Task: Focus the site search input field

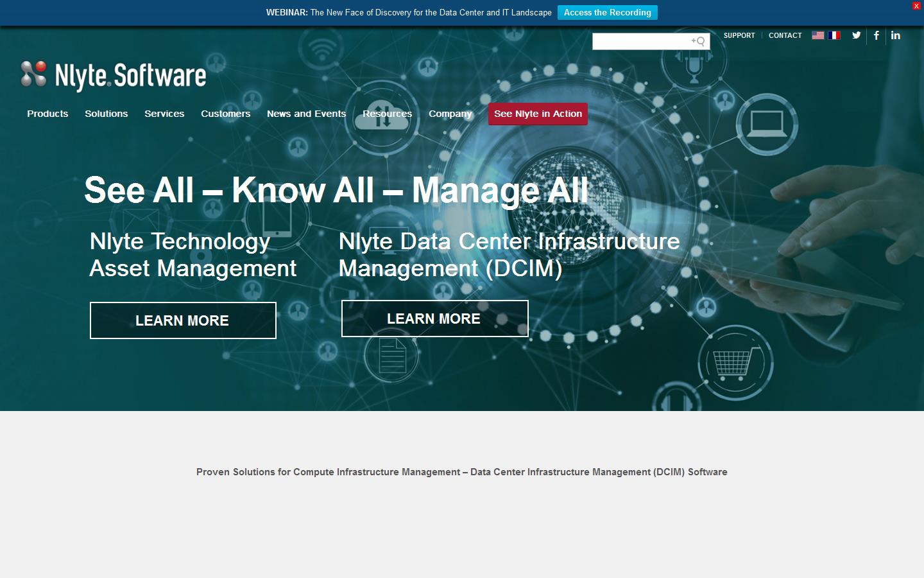Action: point(640,41)
